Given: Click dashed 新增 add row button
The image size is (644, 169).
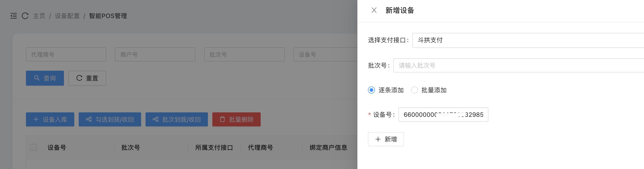Looking at the screenshot, I should click(x=386, y=139).
